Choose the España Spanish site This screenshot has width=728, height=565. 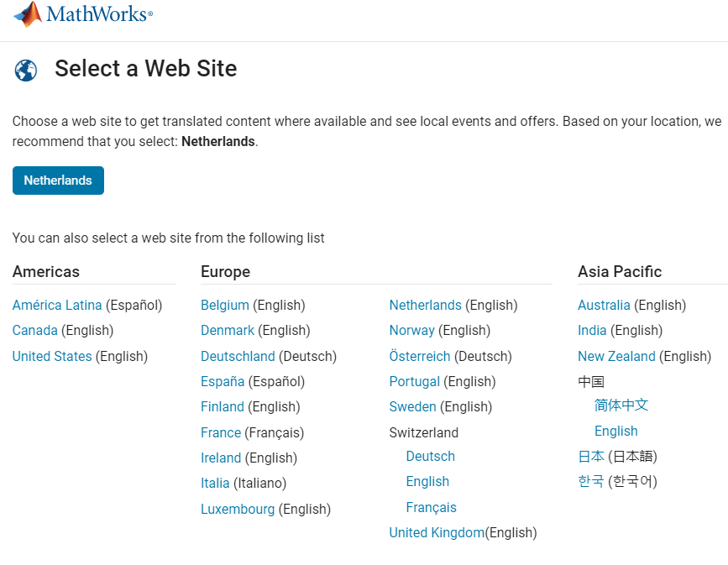click(x=222, y=381)
